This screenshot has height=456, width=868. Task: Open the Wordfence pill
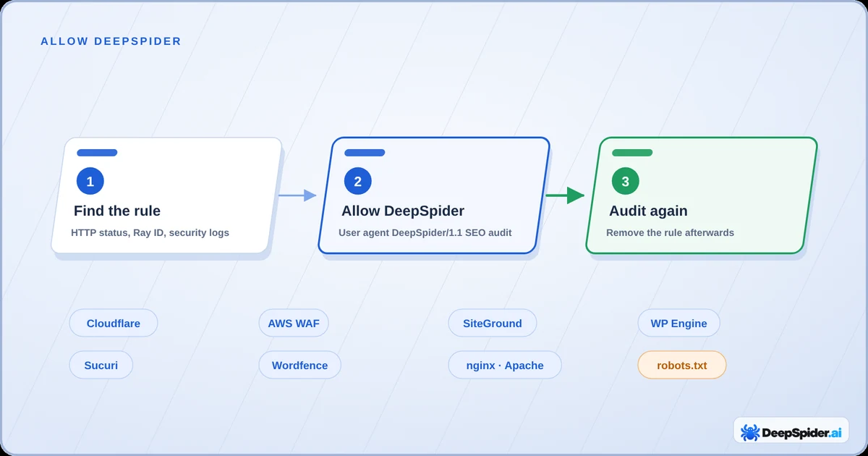click(299, 365)
